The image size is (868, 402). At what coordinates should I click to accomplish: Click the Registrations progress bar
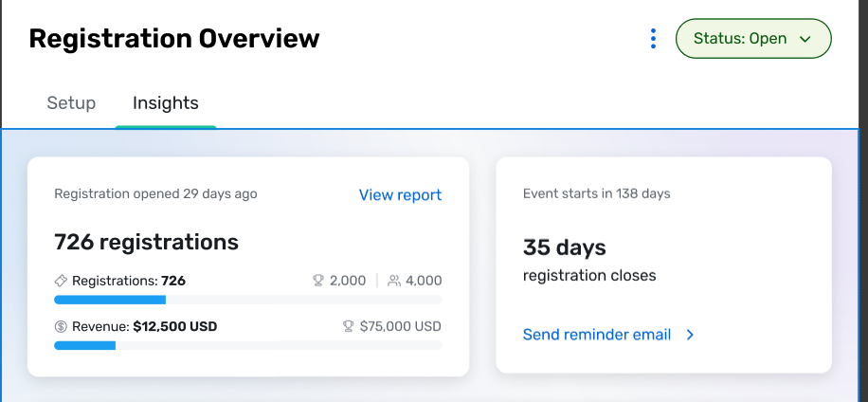click(248, 300)
